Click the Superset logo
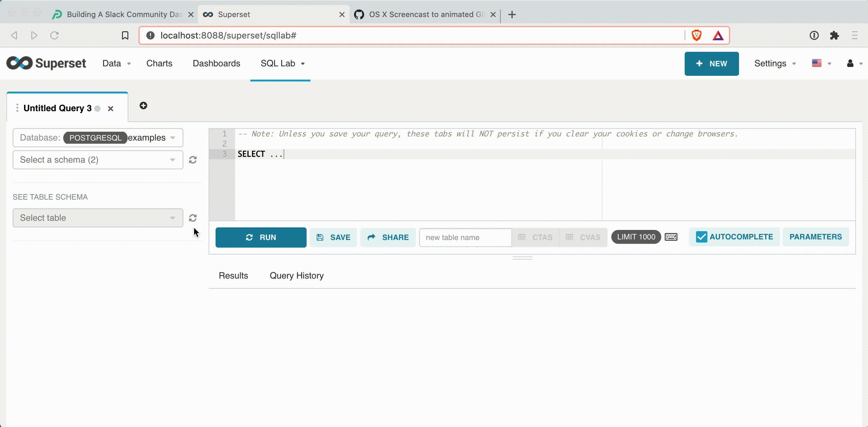The width and height of the screenshot is (868, 427). (46, 63)
